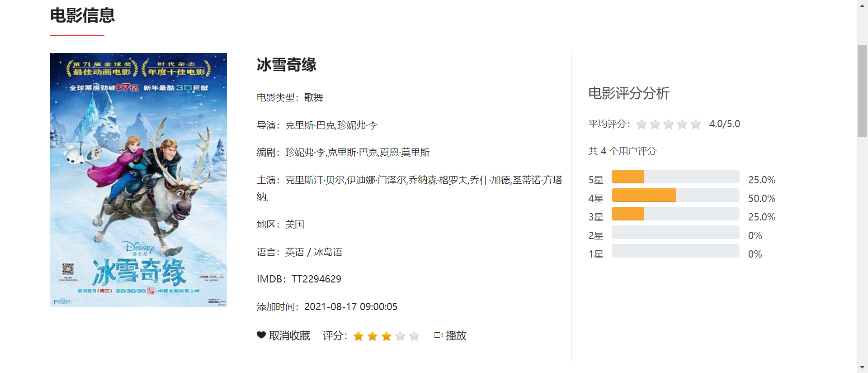The image size is (868, 373).
Task: Click the 电影类型：歌舞 line
Action: tap(290, 98)
